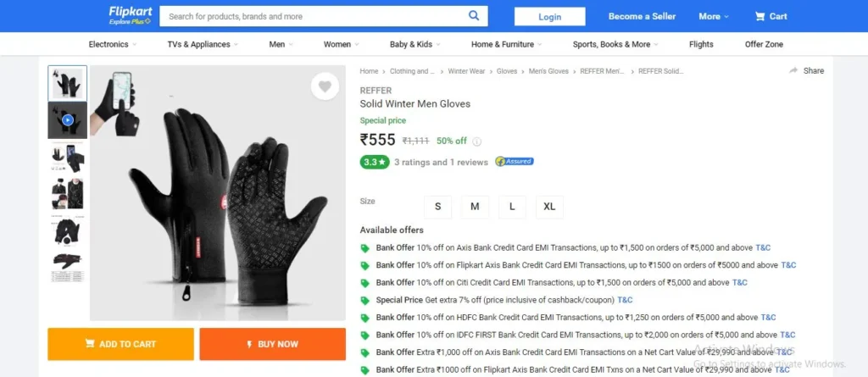Viewport: 868px width, 377px height.
Task: Click the Login button
Action: coord(549,17)
